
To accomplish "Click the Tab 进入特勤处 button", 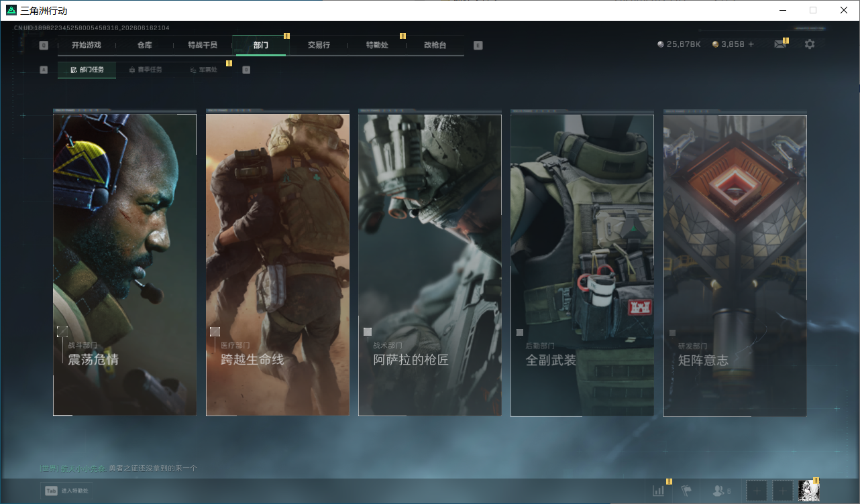I will 67,491.
